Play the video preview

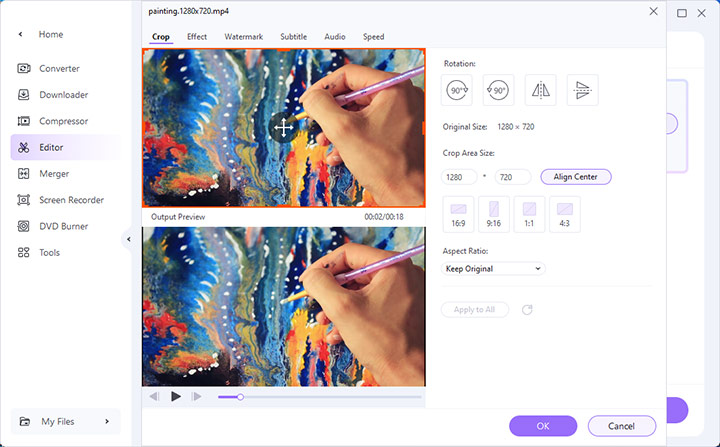(x=175, y=396)
